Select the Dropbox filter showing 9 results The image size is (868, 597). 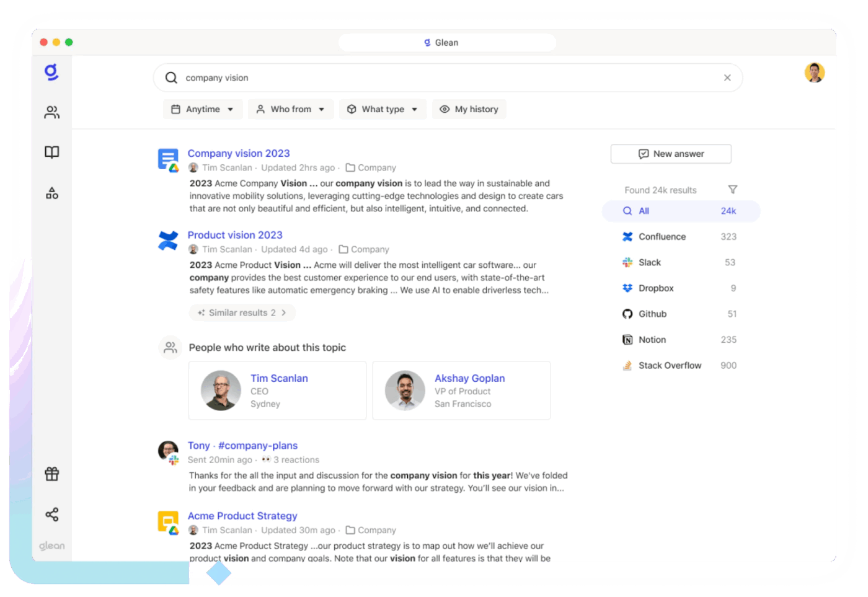click(656, 288)
